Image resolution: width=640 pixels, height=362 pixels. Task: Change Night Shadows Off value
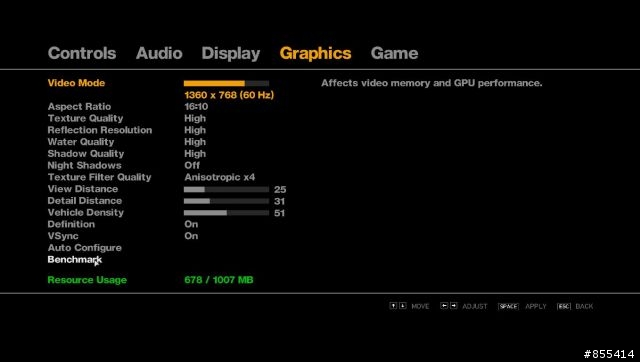192,165
